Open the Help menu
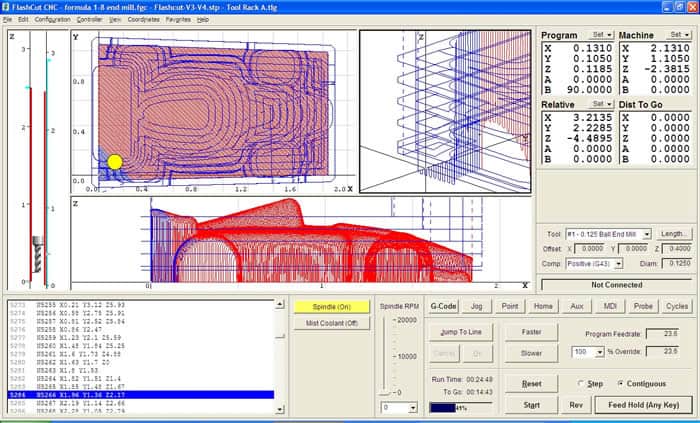This screenshot has width=700, height=423. (x=203, y=20)
